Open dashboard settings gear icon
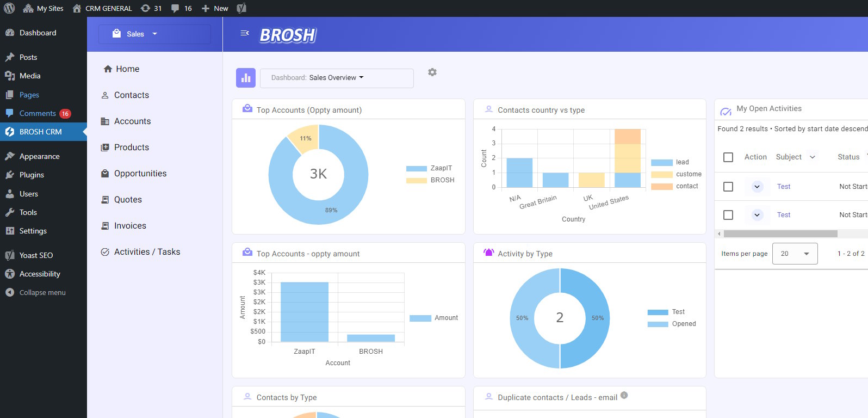Image resolution: width=868 pixels, height=418 pixels. pos(432,72)
